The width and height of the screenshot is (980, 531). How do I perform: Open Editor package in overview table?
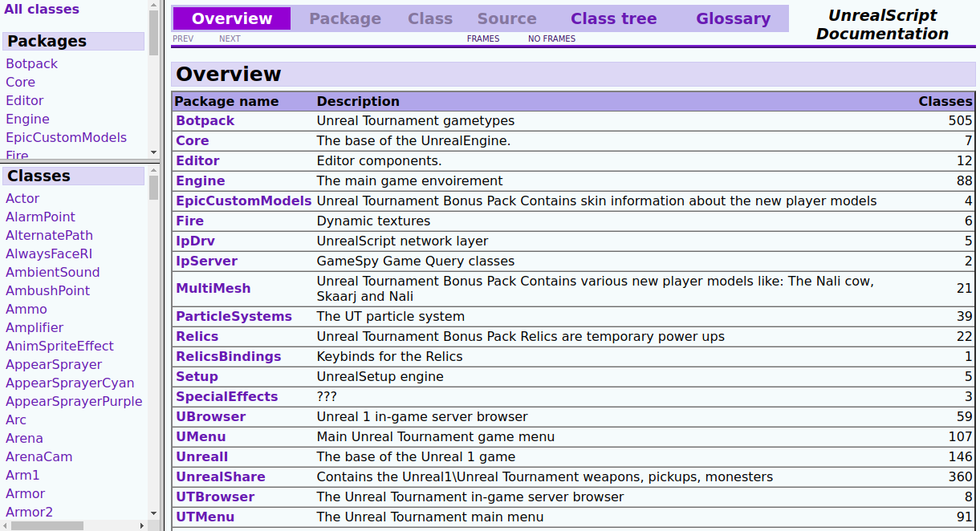[197, 161]
